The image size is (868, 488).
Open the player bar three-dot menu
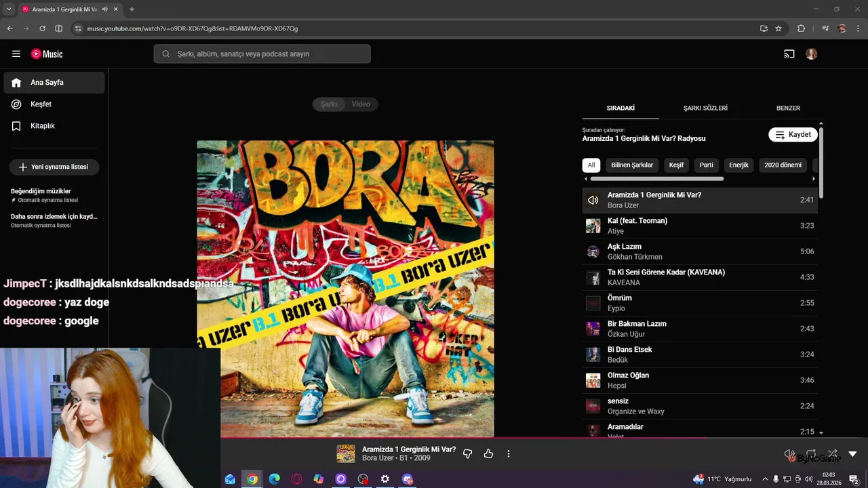[x=509, y=454]
